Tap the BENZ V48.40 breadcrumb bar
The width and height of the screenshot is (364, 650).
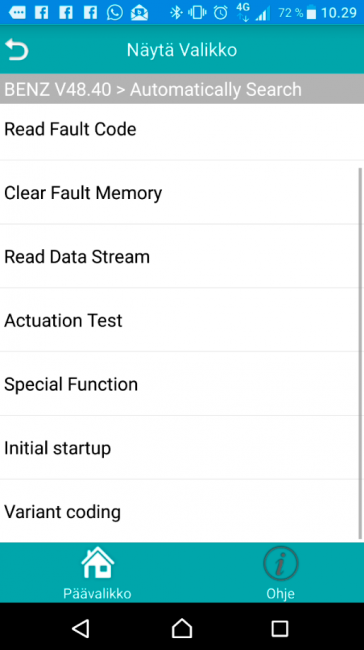(182, 89)
